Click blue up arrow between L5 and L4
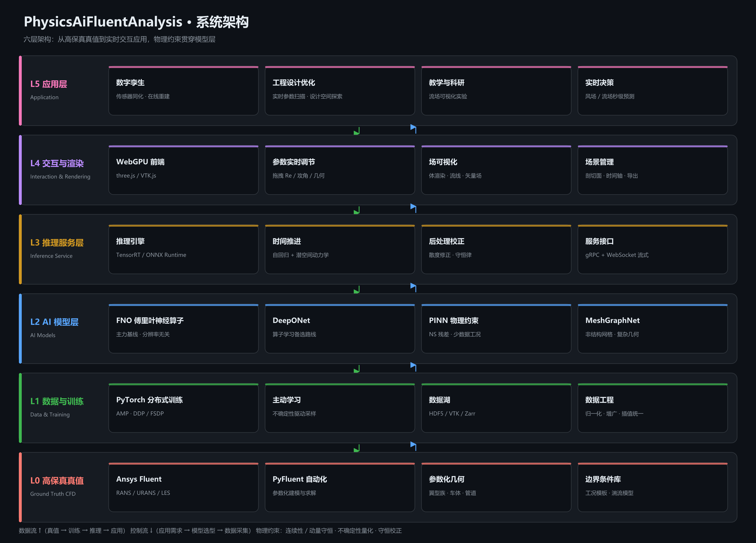Viewport: 756px width, 543px height. click(x=413, y=129)
